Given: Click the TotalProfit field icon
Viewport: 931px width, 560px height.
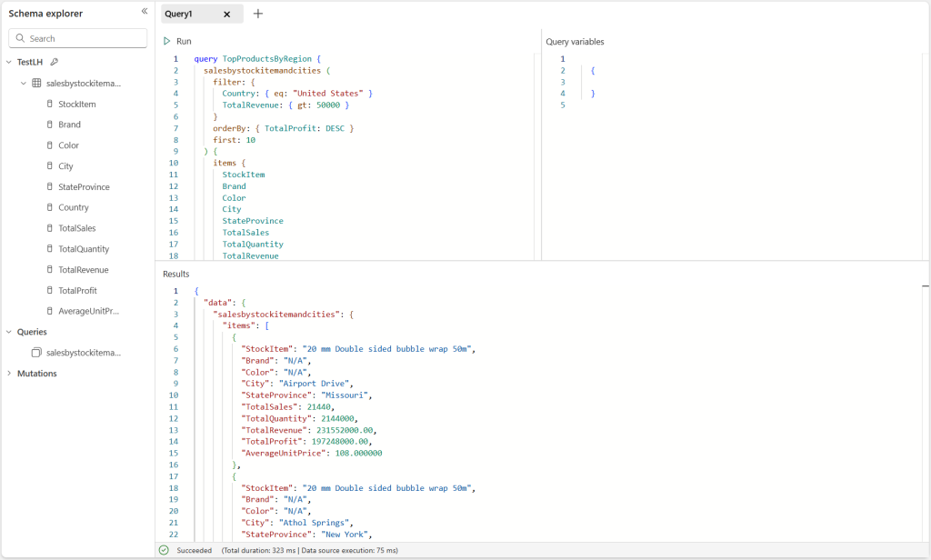Looking at the screenshot, I should (x=52, y=290).
